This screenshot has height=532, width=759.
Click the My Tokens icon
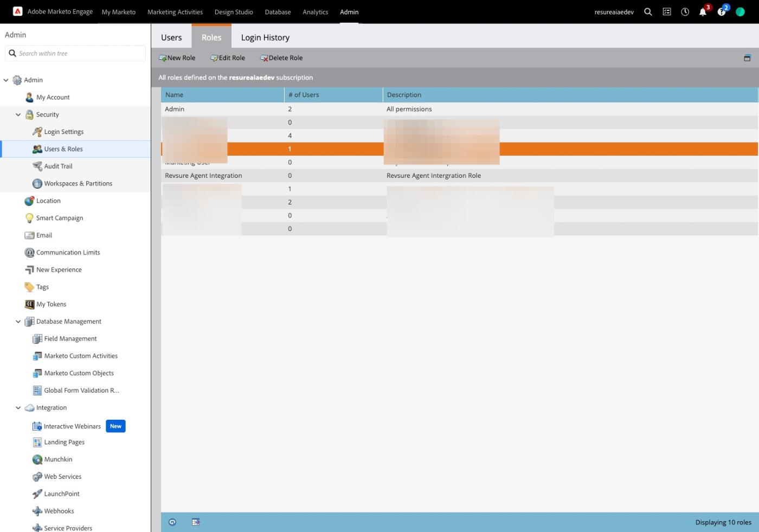tap(29, 304)
